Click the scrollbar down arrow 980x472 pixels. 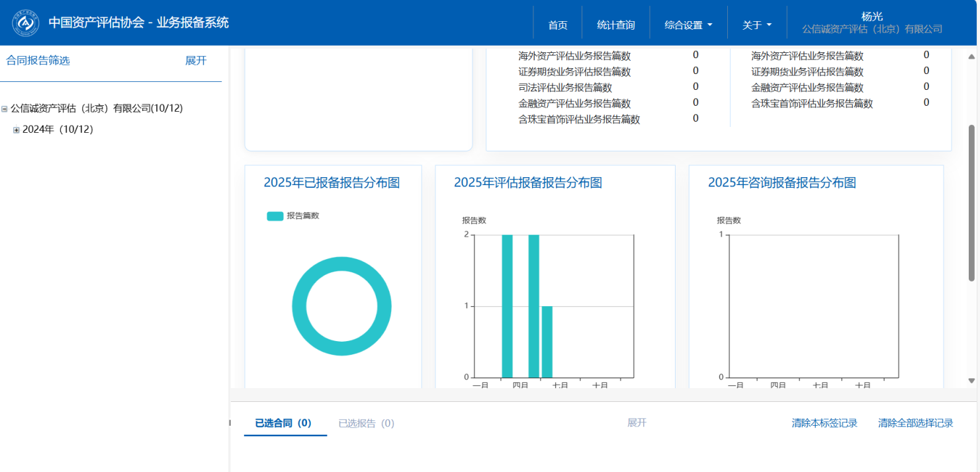point(971,381)
